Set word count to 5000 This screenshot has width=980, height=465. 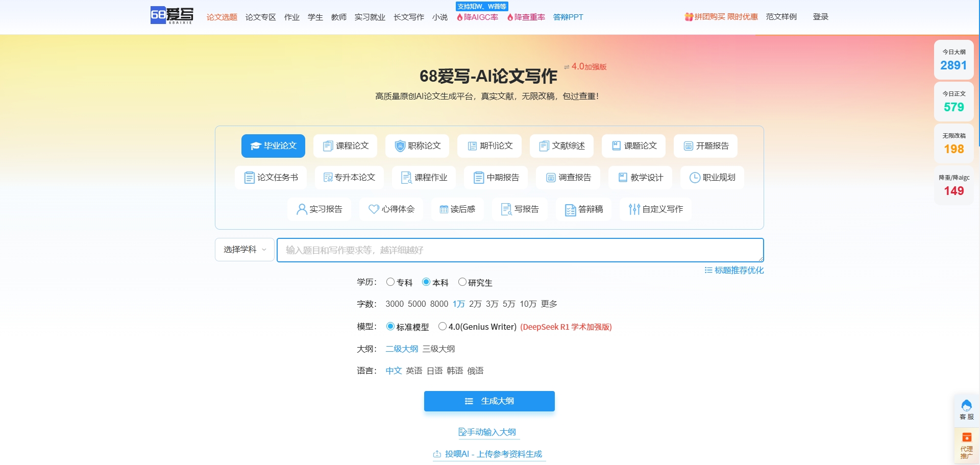tap(416, 304)
